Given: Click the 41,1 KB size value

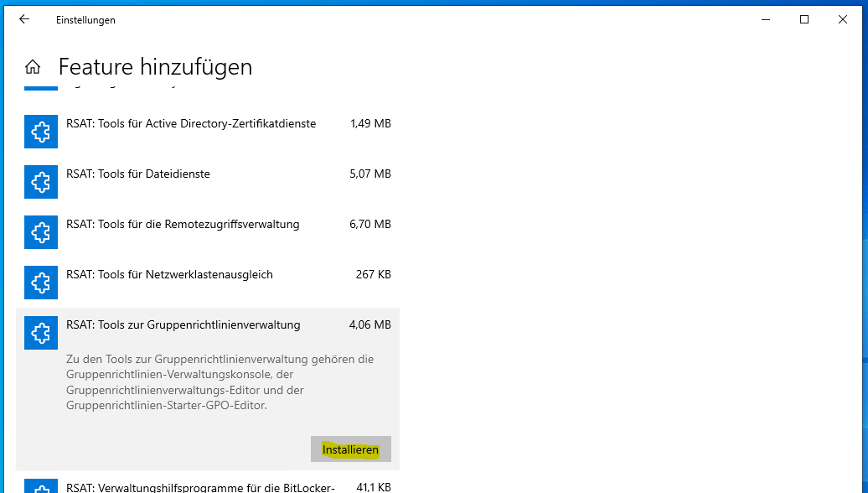Looking at the screenshot, I should 374,487.
